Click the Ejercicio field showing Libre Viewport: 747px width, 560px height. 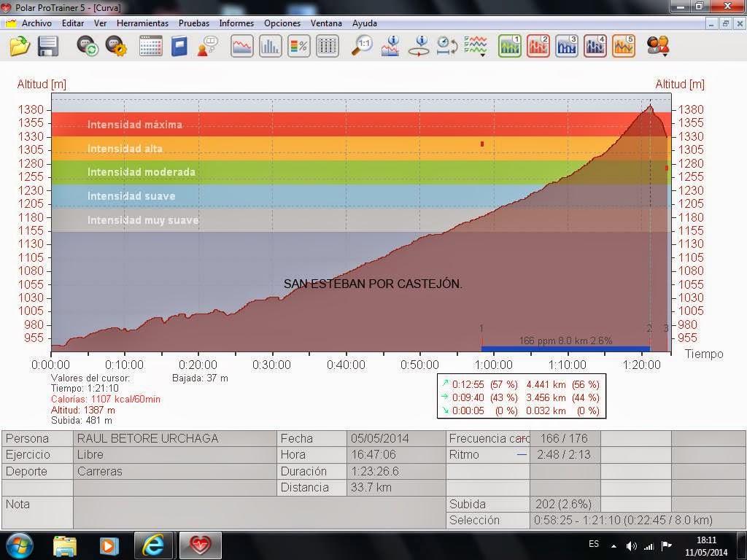[x=175, y=455]
